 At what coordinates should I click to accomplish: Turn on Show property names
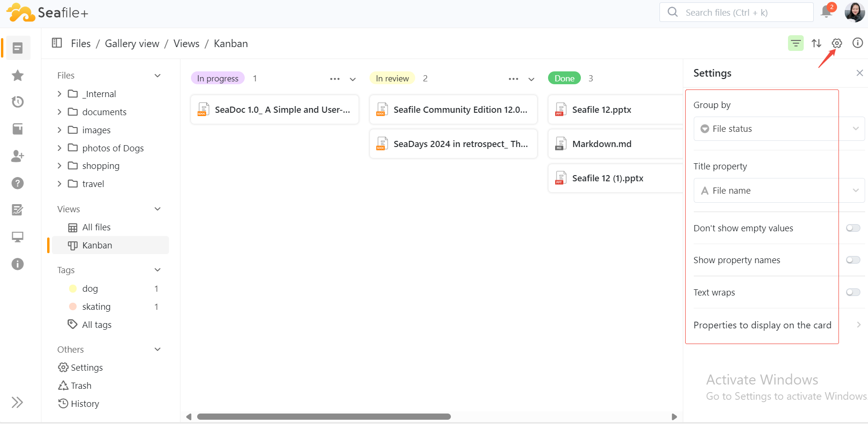pos(853,260)
